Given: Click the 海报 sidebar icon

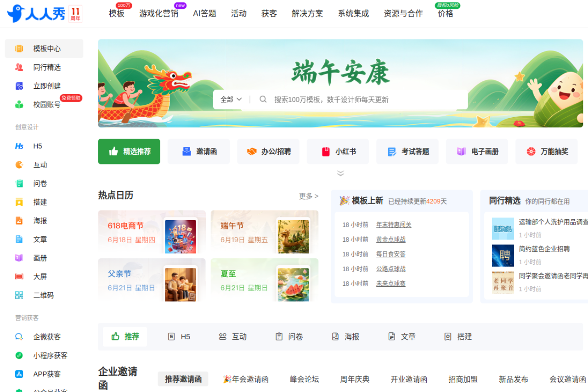Looking at the screenshot, I should 19,221.
